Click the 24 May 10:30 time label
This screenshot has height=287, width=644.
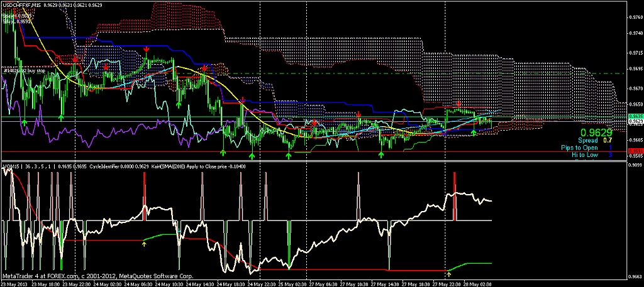click(168, 284)
